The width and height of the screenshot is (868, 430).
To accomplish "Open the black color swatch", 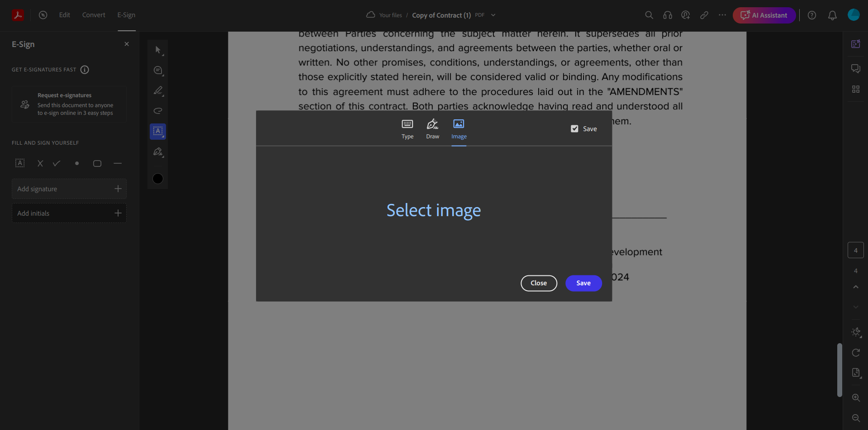I will 158,179.
